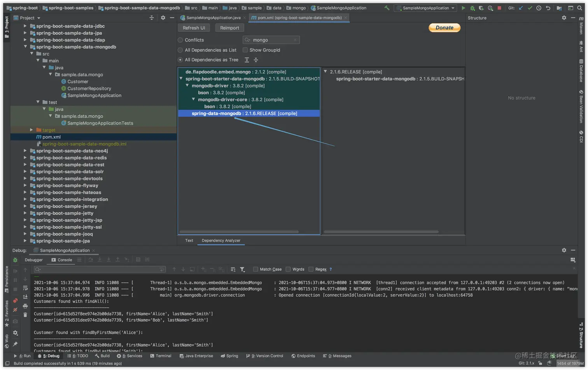
Task: Click Collapse All icon in dependency analyzer
Action: coord(256,60)
